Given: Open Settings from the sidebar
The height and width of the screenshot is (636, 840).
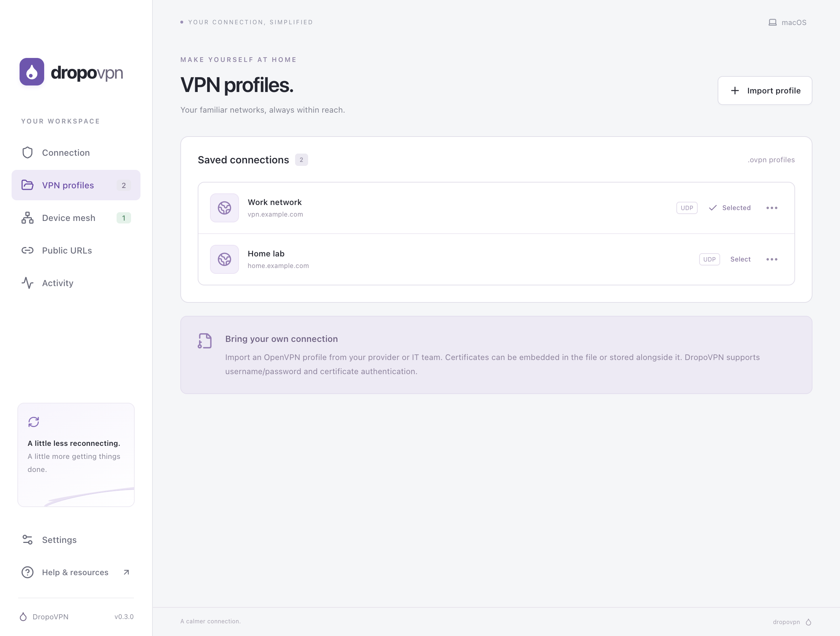Looking at the screenshot, I should pyautogui.click(x=76, y=540).
